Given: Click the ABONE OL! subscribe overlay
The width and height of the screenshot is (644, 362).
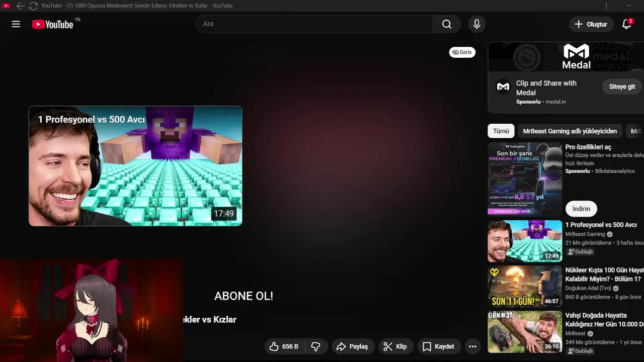Looking at the screenshot, I should [x=244, y=296].
